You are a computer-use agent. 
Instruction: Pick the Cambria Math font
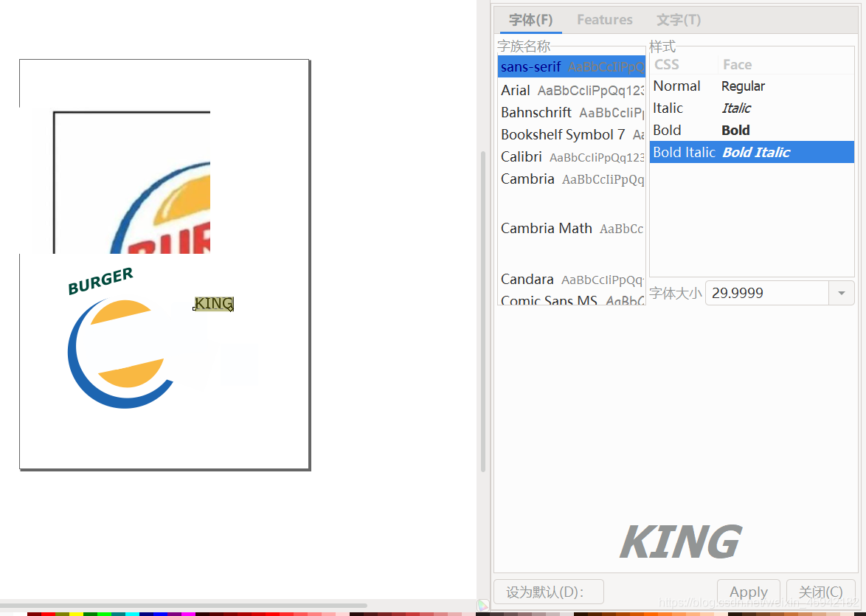point(572,228)
